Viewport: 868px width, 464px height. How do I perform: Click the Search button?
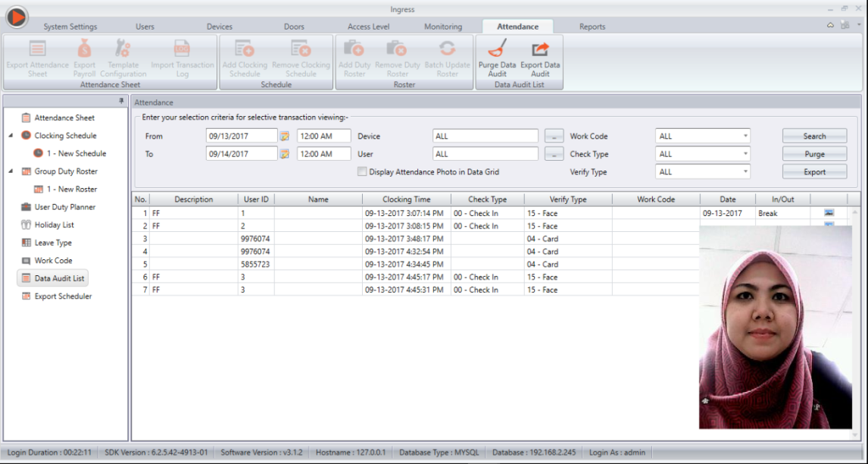814,136
